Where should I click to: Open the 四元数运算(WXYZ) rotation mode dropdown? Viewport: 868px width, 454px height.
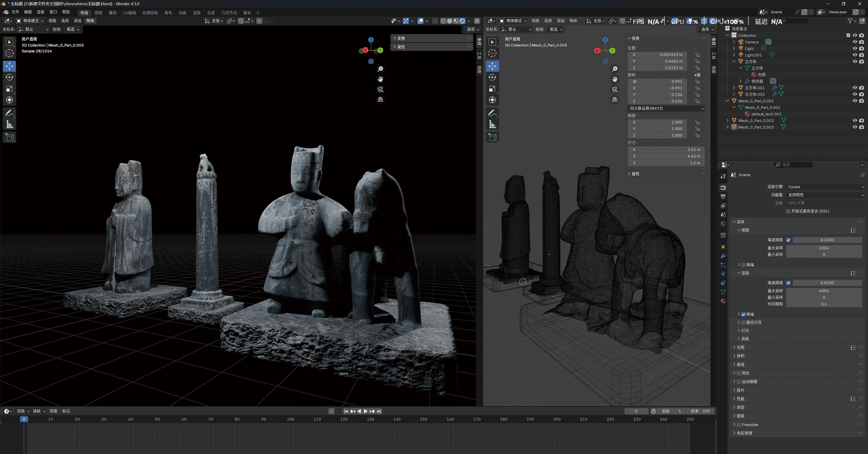point(666,108)
